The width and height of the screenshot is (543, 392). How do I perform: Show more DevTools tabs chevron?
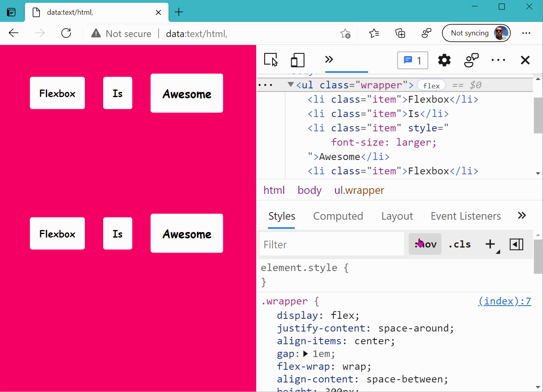(x=329, y=60)
